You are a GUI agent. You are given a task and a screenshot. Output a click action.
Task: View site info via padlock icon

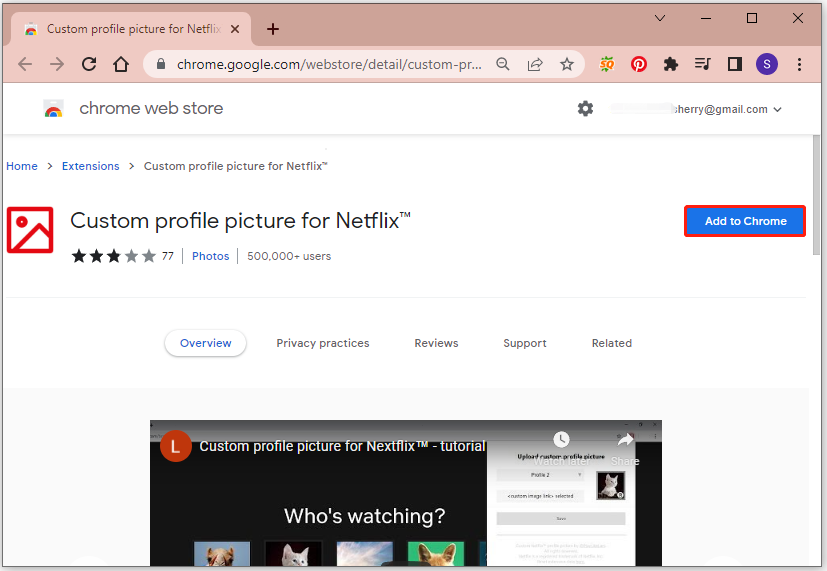coord(161,64)
